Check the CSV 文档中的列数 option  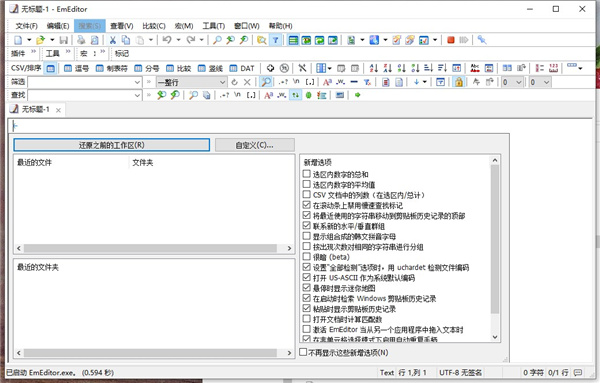point(307,194)
